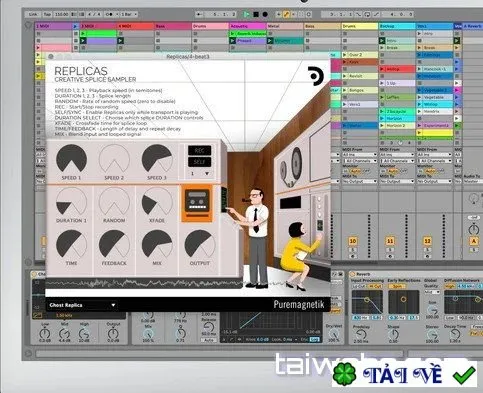Click the 4 / 4 time signature field
This screenshot has width=483, height=393.
tap(94, 14)
